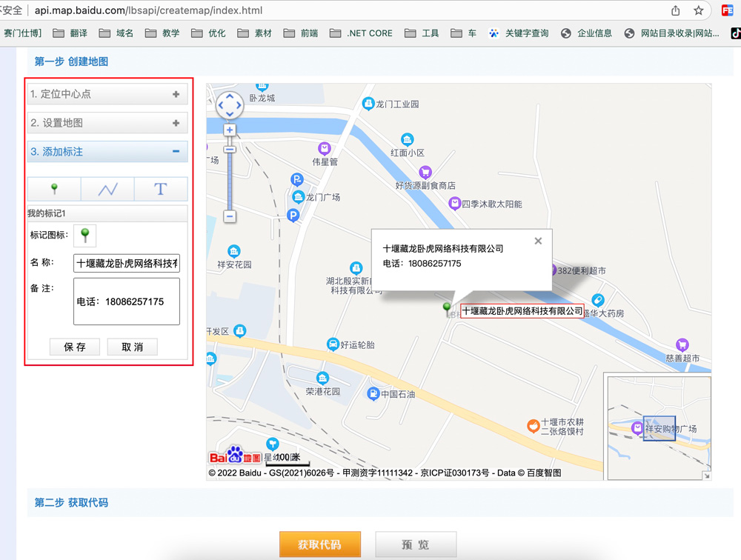Select the polyline drawing tool
This screenshot has height=560, width=741.
click(x=107, y=189)
